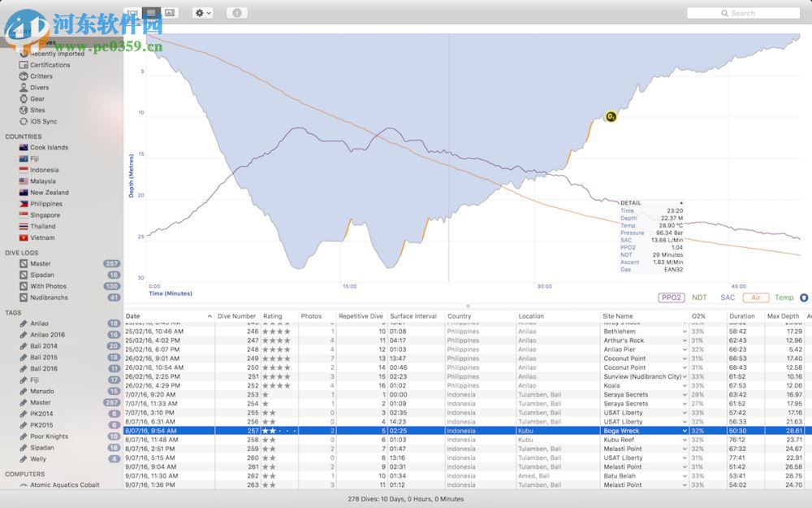Switch to dive profile view in toolbar
The height and width of the screenshot is (508, 812).
coord(131,13)
